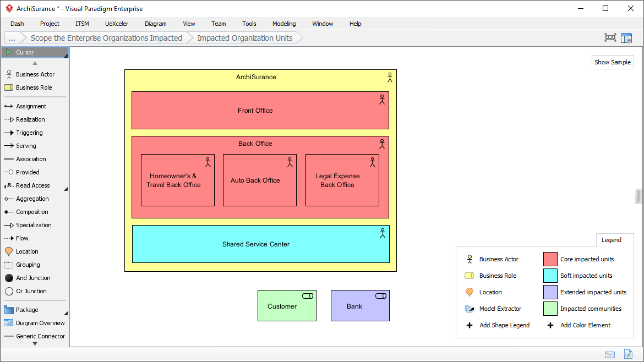This screenshot has height=362, width=644.
Task: Click the Model Extractor legend entry
Action: tap(493, 309)
